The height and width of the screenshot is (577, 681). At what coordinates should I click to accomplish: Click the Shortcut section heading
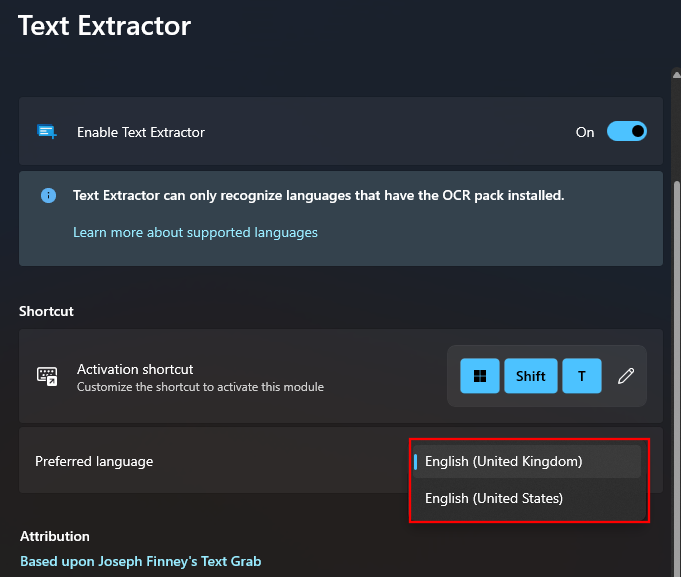click(46, 311)
